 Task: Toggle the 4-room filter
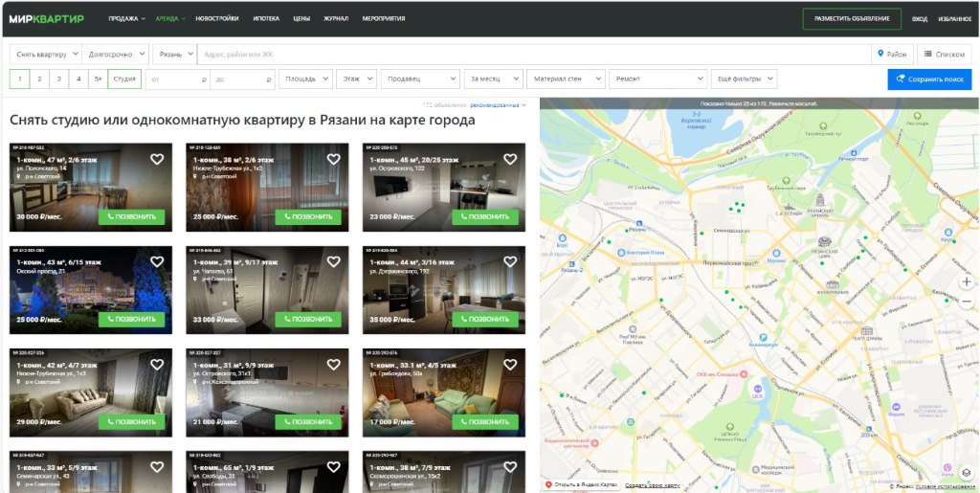[78, 79]
